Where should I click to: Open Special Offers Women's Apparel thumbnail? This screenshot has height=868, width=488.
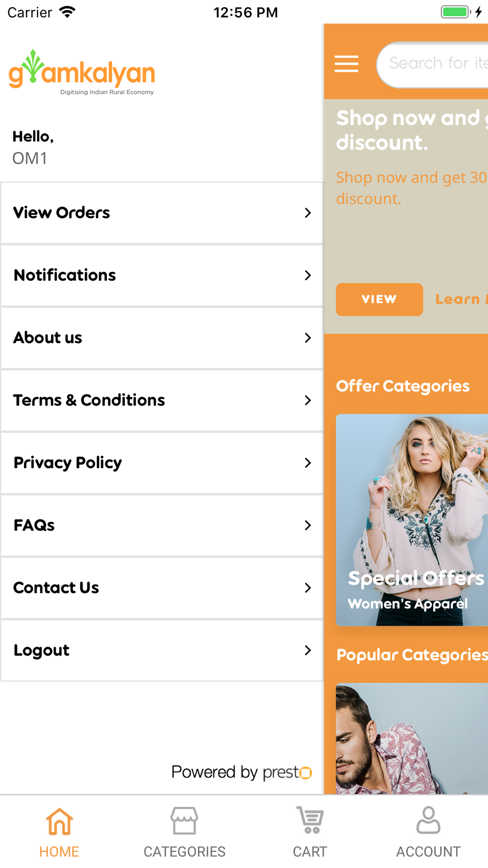(x=412, y=520)
